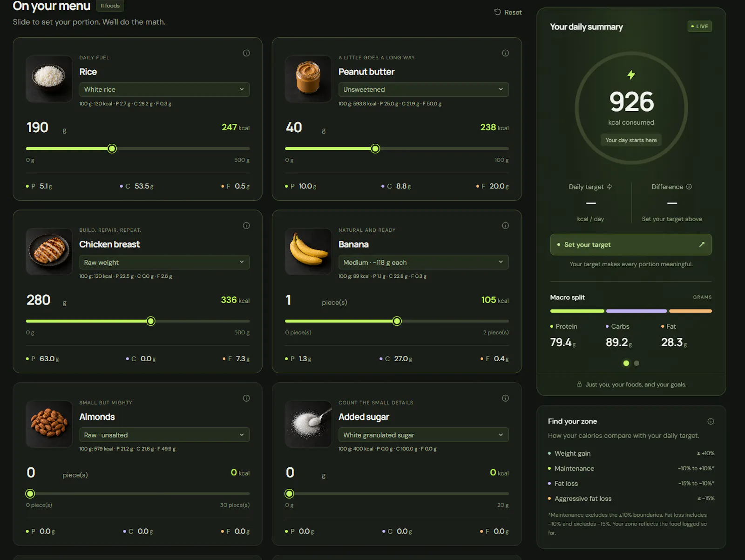The height and width of the screenshot is (560, 745).
Task: Click info icon beside Difference label
Action: click(689, 187)
